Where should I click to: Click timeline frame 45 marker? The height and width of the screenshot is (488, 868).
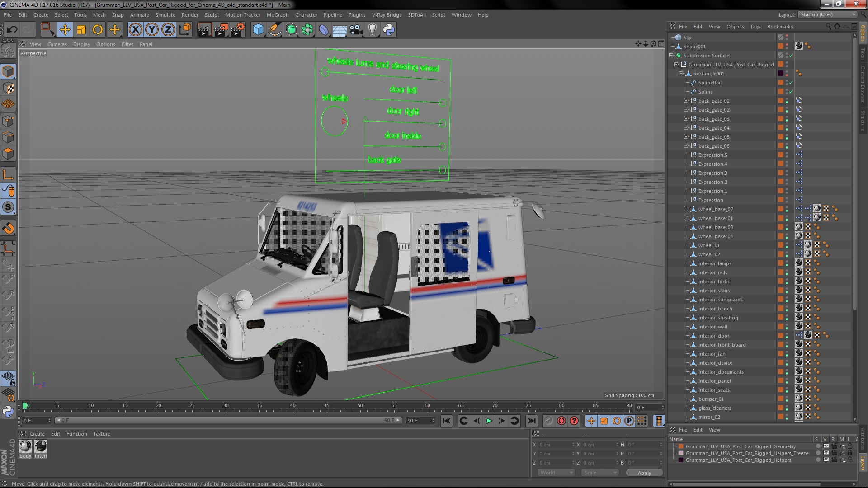(326, 406)
